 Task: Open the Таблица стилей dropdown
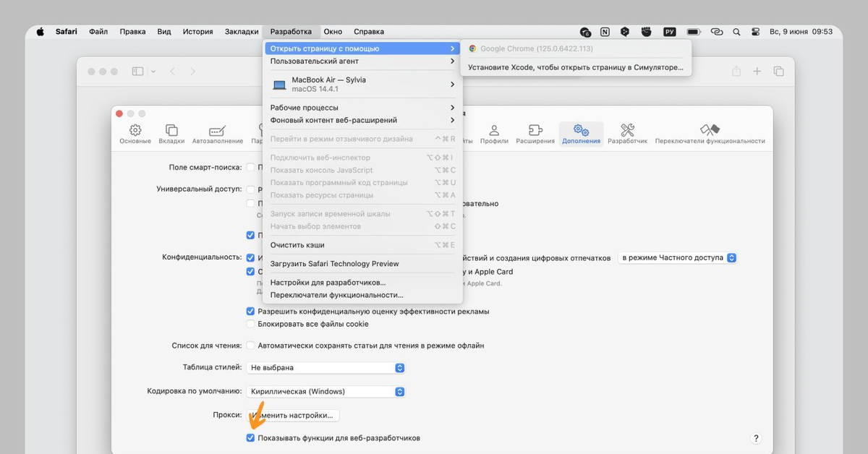pos(326,367)
